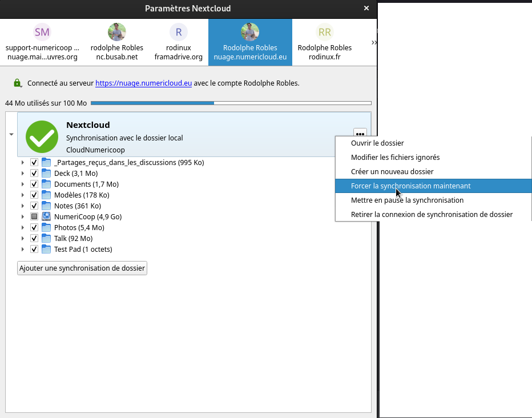Expand the Test Pad folder
This screenshot has width=532, height=418.
click(23, 250)
